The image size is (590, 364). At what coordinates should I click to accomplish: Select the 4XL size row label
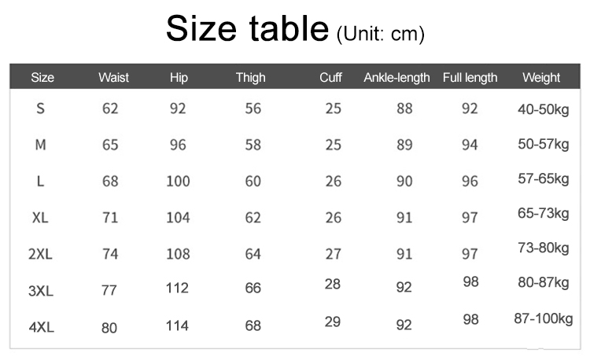[x=42, y=327]
